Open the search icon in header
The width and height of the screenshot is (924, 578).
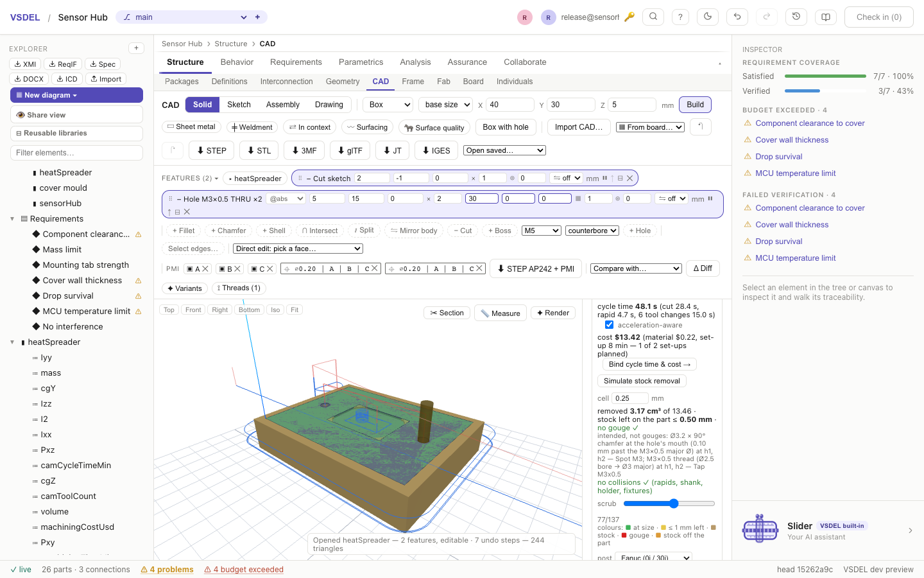click(x=653, y=17)
